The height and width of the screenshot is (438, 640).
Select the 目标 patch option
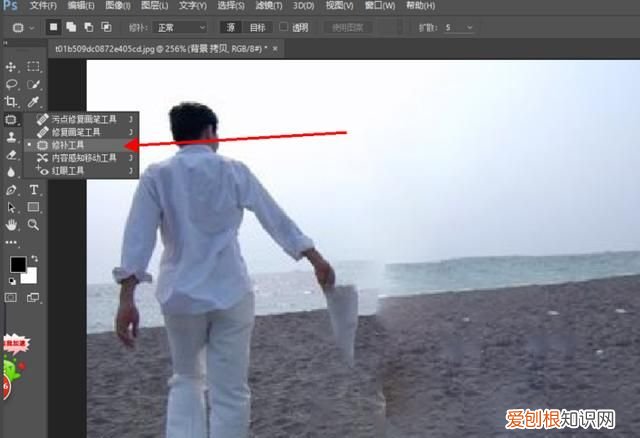[258, 27]
